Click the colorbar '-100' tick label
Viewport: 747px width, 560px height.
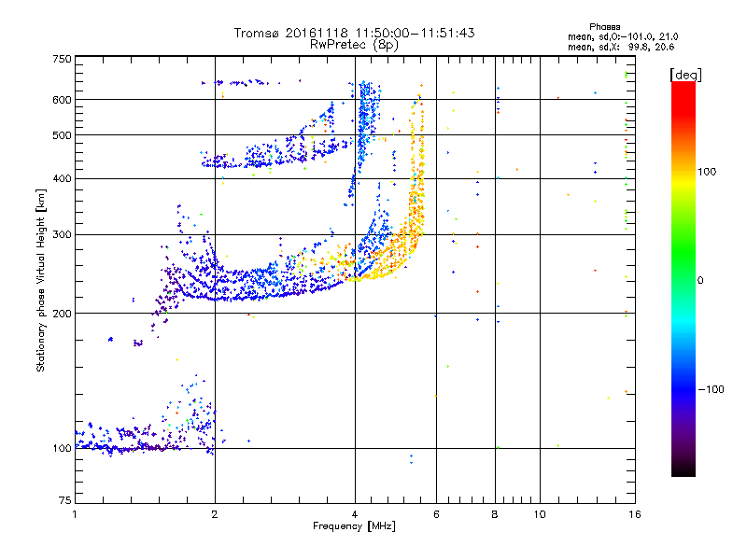(711, 389)
